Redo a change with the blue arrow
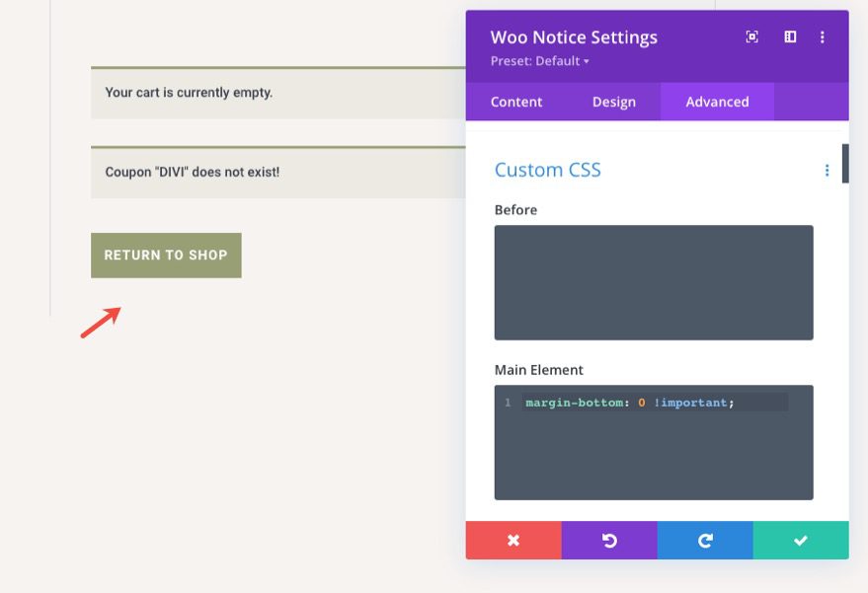868x593 pixels. 705,541
